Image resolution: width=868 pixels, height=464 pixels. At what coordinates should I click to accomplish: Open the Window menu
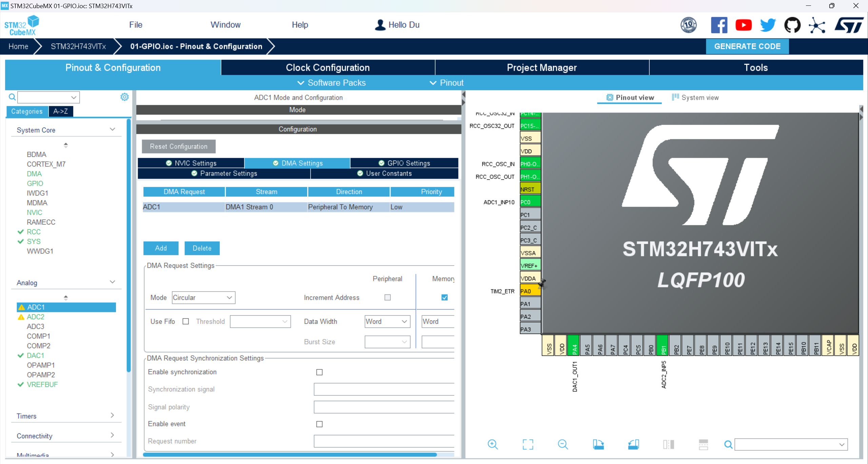[x=225, y=25]
